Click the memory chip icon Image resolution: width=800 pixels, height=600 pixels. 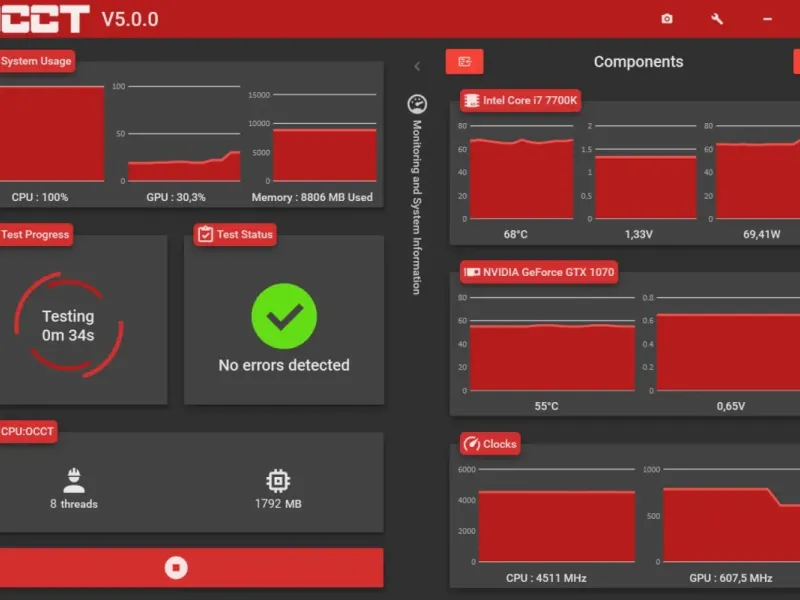[x=278, y=481]
